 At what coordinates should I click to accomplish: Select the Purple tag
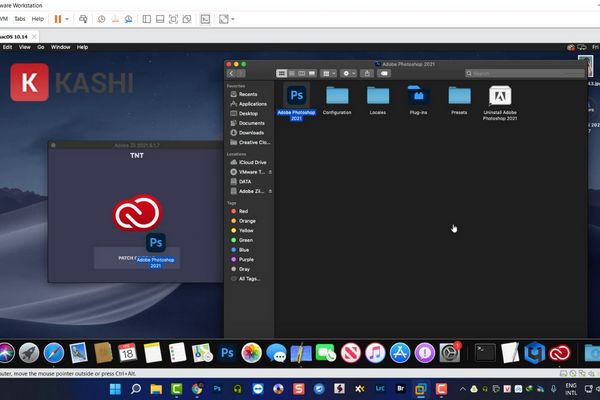point(246,260)
